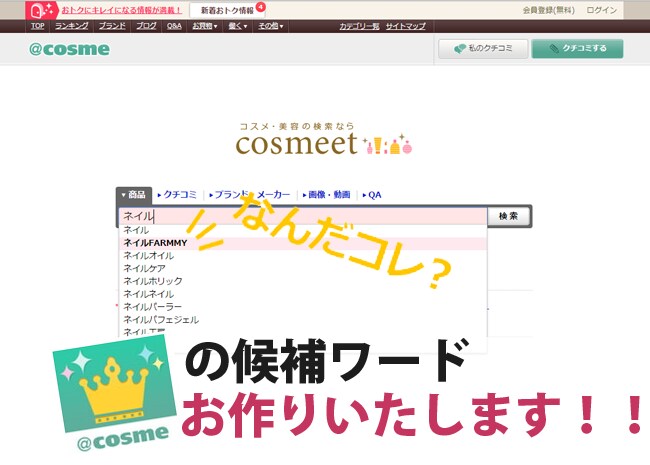The width and height of the screenshot is (650, 465).
Task: Open 新着おトク情報 notification button
Action: 227,10
